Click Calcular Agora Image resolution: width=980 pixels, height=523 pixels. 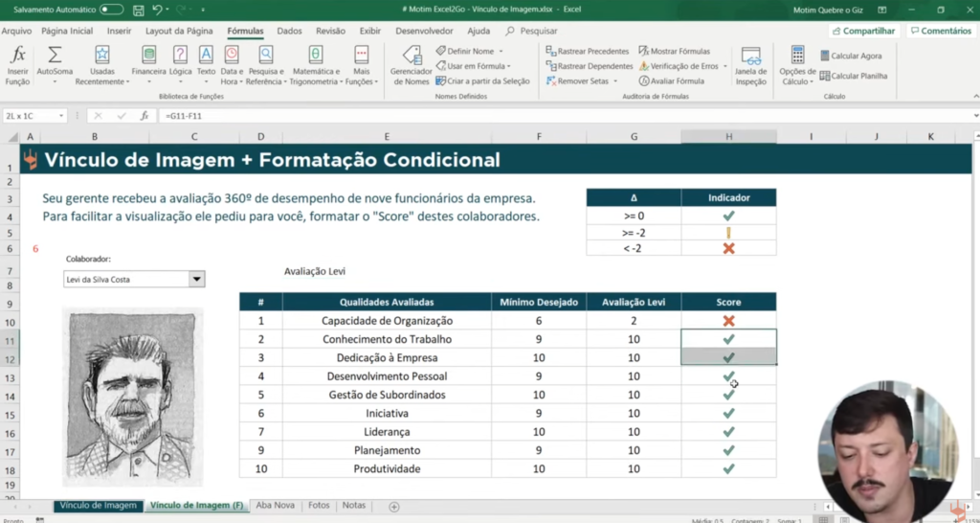pos(851,56)
